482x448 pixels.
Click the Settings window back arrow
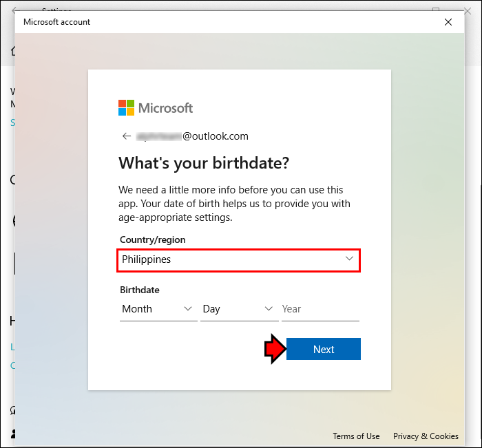coord(14,11)
